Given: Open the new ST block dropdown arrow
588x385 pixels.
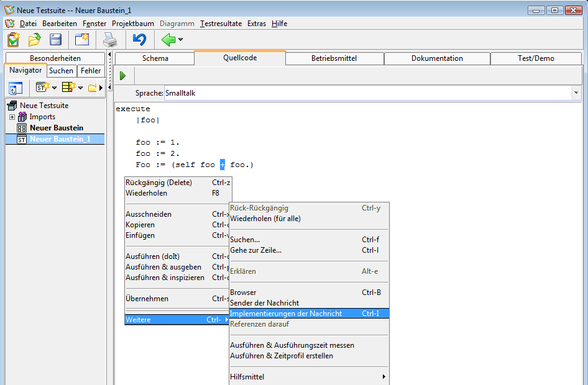Looking at the screenshot, I should point(54,88).
